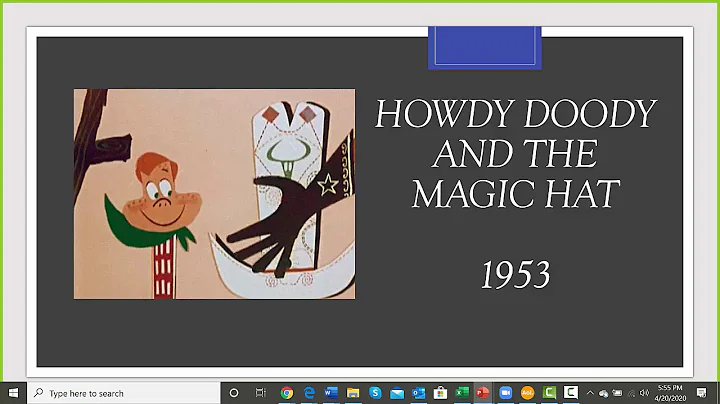Expand the hidden system tray icons
The image size is (720, 404).
tap(591, 393)
